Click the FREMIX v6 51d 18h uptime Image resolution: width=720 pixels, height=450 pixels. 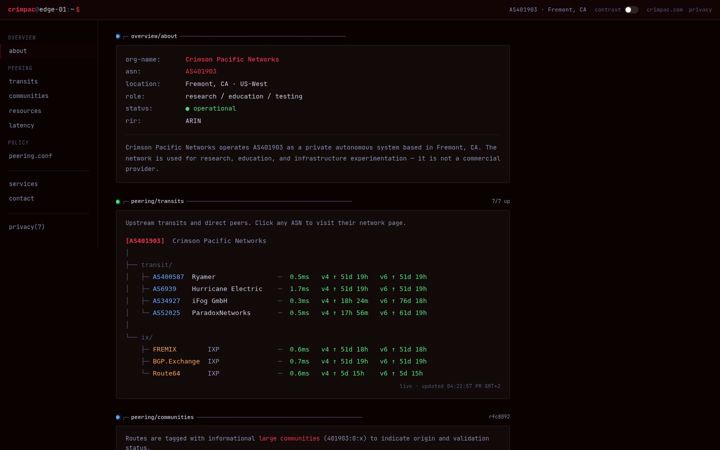(x=403, y=349)
